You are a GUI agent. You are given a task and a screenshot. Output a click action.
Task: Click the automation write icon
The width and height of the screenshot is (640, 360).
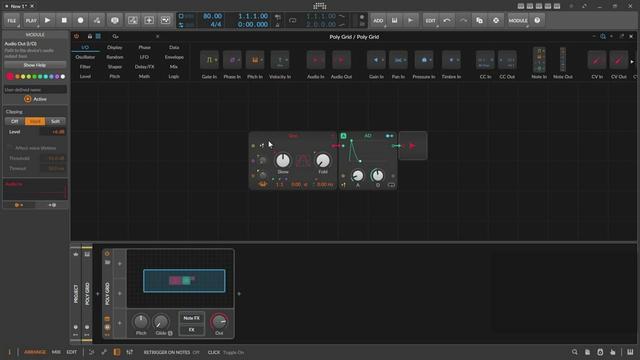[x=97, y=20]
